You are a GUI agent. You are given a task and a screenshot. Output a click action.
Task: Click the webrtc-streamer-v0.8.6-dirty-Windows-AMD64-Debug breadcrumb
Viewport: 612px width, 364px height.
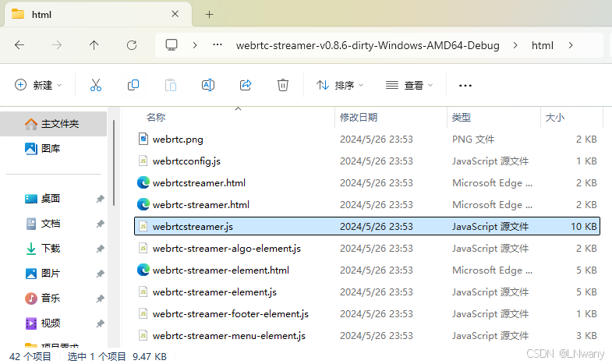coord(368,45)
